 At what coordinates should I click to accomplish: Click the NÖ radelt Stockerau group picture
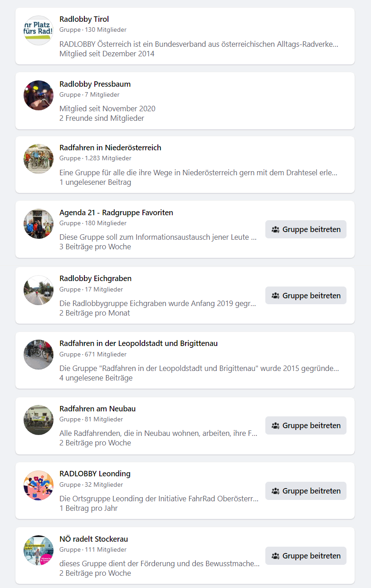coord(39,550)
